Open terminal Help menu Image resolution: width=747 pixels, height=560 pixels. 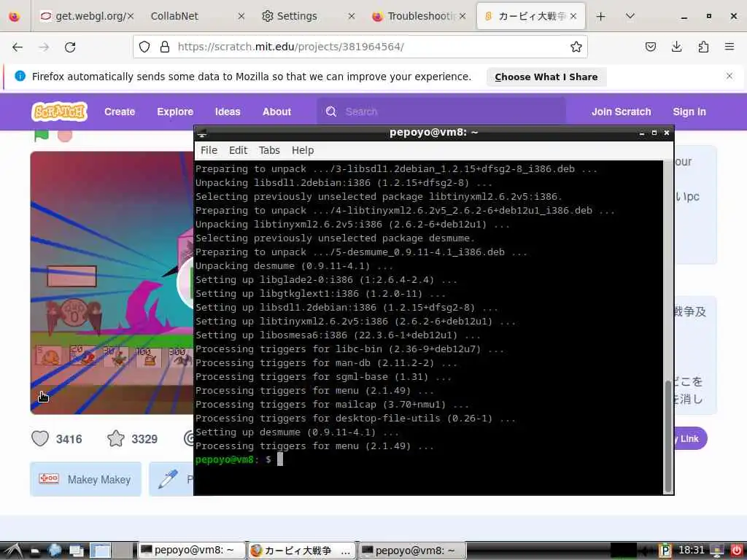303,150
